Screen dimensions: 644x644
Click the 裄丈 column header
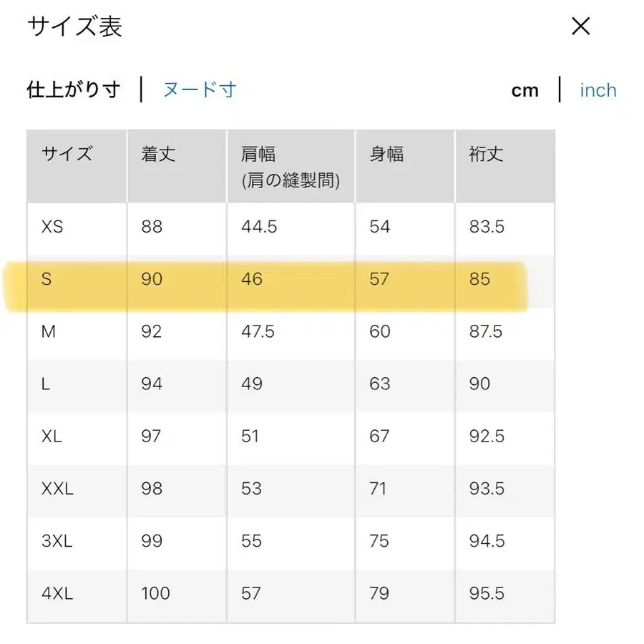click(x=486, y=154)
